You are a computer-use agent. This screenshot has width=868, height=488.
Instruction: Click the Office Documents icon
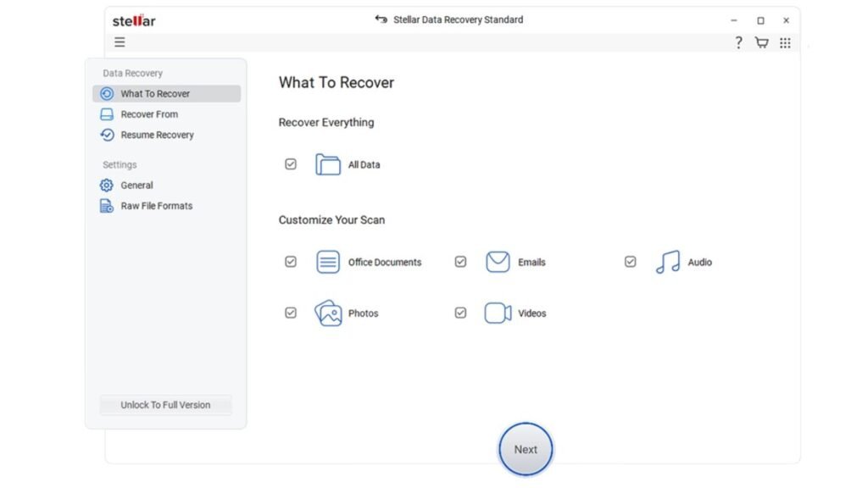point(328,262)
